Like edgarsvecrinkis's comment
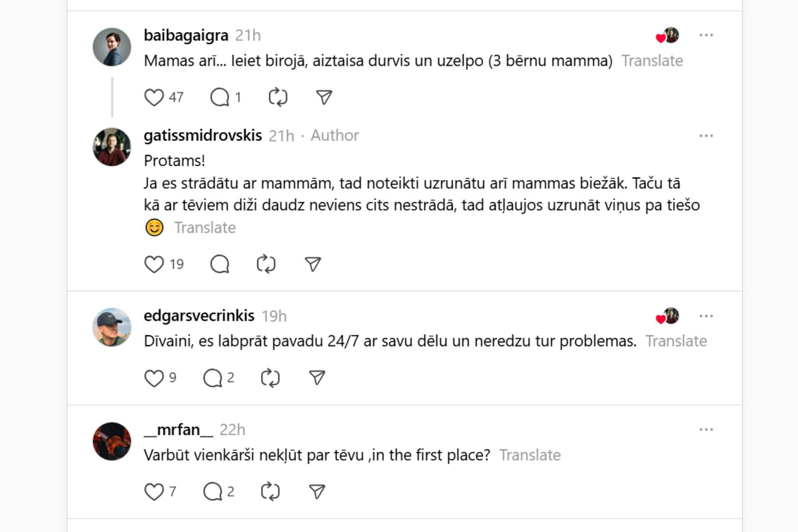Screen dimensions: 798x532 [x=154, y=378]
